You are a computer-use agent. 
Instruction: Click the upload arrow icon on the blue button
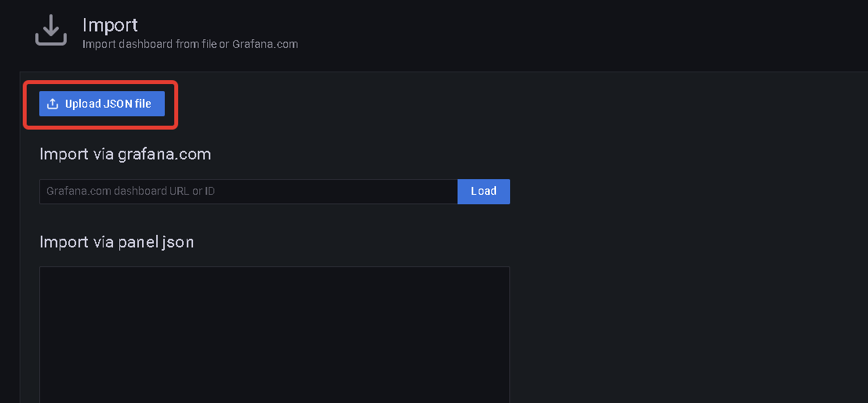click(x=53, y=104)
